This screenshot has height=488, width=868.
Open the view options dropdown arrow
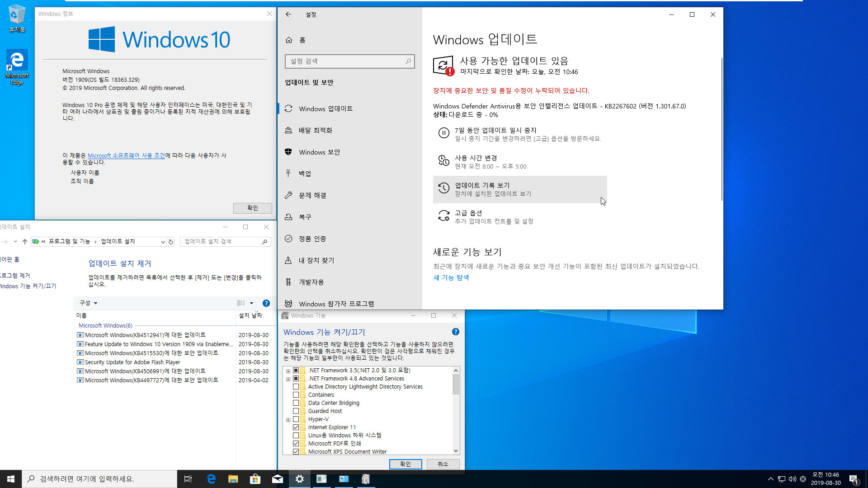[x=252, y=303]
